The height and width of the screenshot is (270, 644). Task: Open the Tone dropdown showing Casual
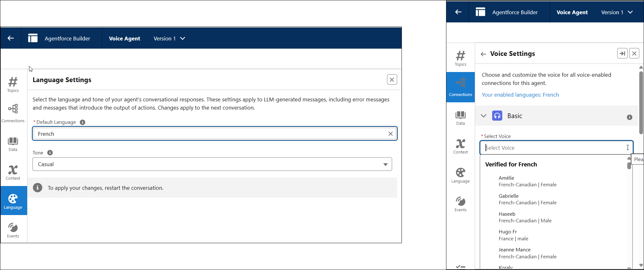(x=212, y=164)
